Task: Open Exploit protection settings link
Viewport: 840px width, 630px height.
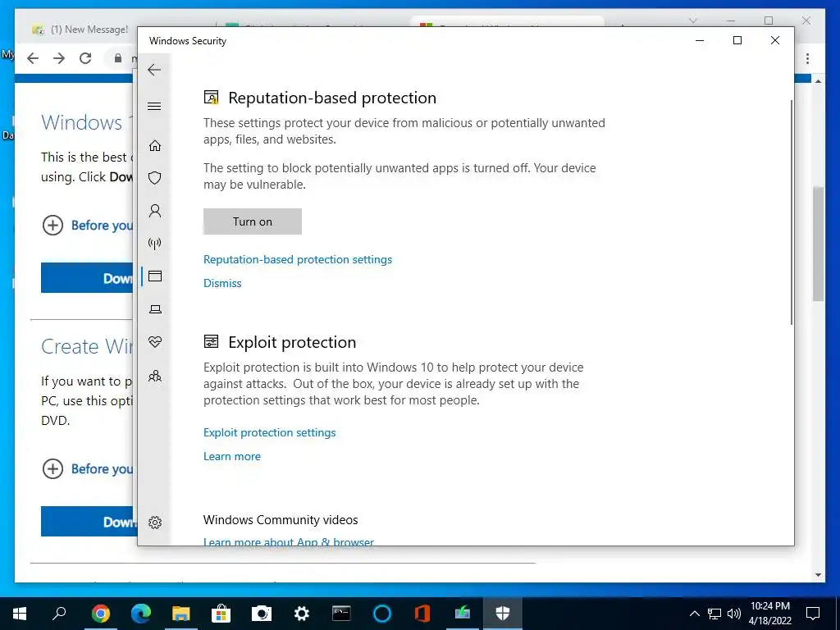Action: [x=269, y=432]
